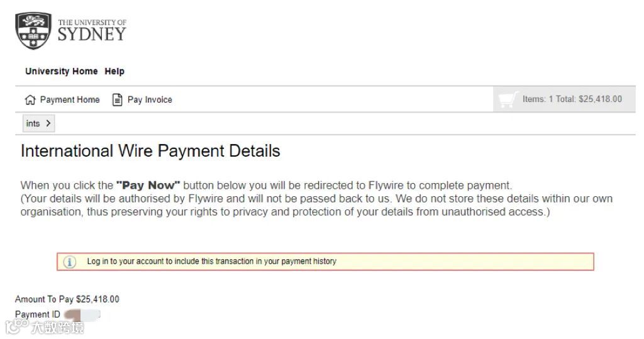644x339 pixels.
Task: Click the log in to your account notice
Action: coord(211,261)
